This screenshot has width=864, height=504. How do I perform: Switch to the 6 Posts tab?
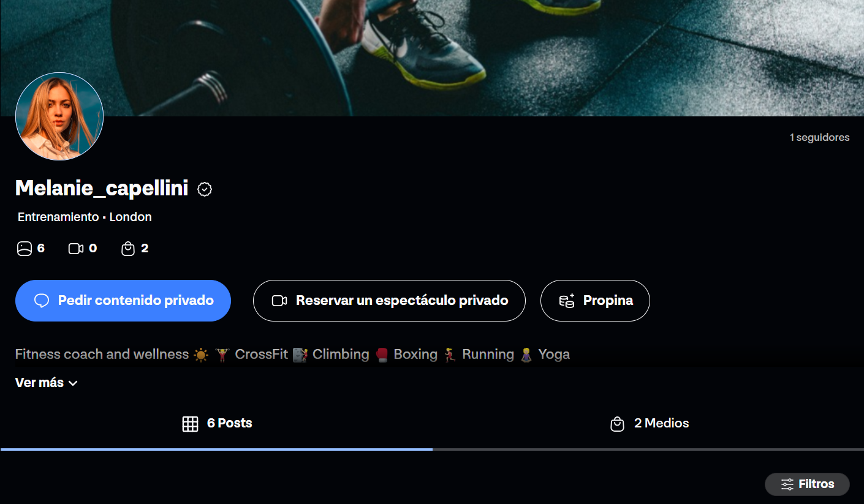click(x=216, y=424)
